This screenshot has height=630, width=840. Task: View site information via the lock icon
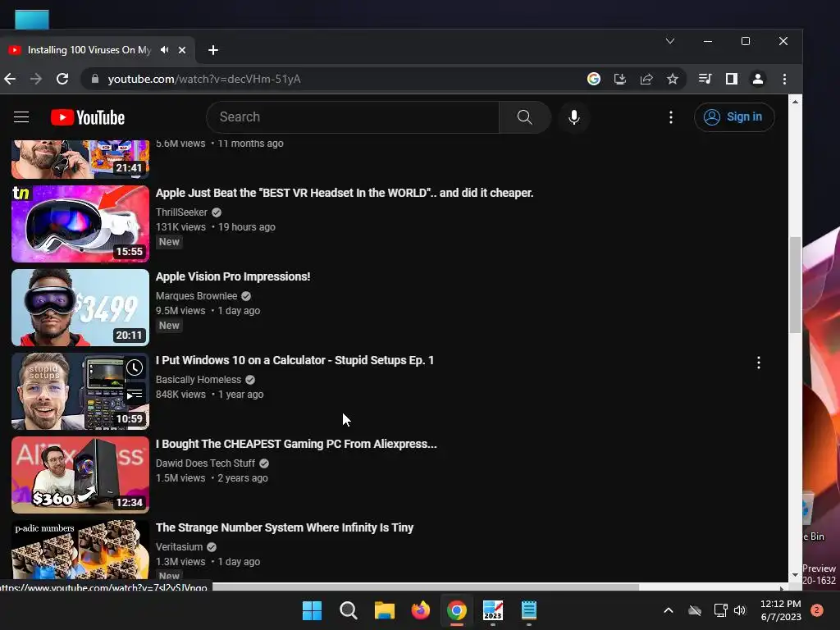tap(95, 79)
